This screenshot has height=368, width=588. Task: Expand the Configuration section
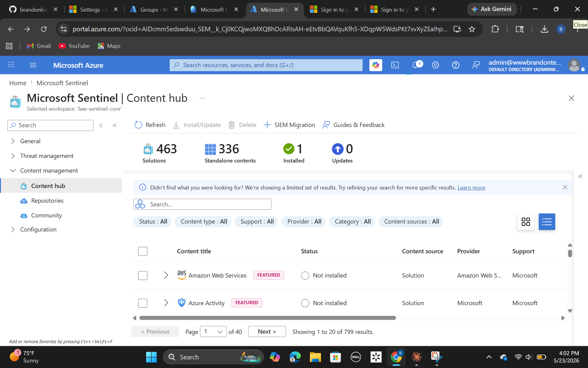13,229
